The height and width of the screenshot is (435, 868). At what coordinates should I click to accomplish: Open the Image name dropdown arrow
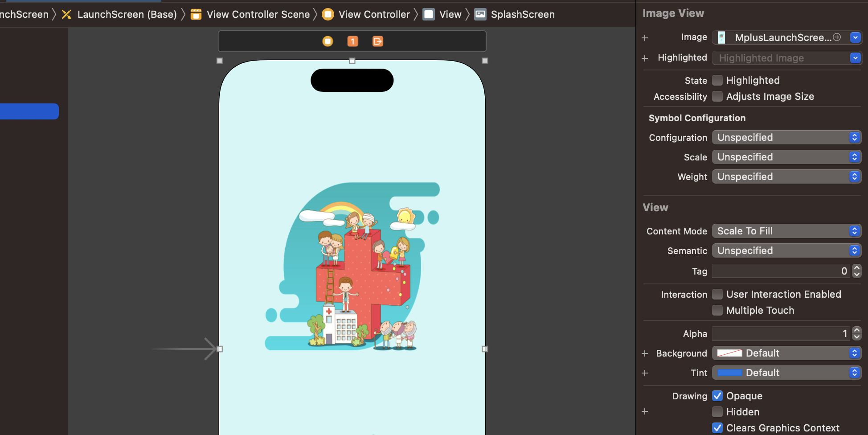coord(855,37)
